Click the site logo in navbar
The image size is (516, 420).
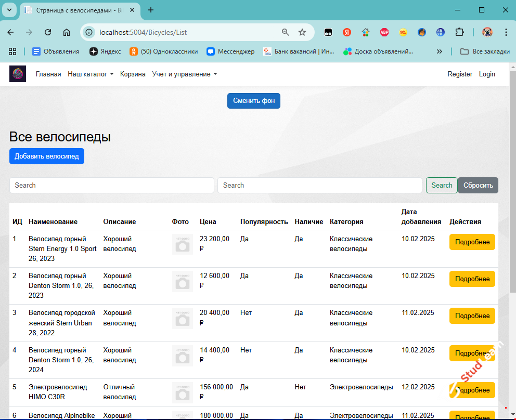point(18,74)
